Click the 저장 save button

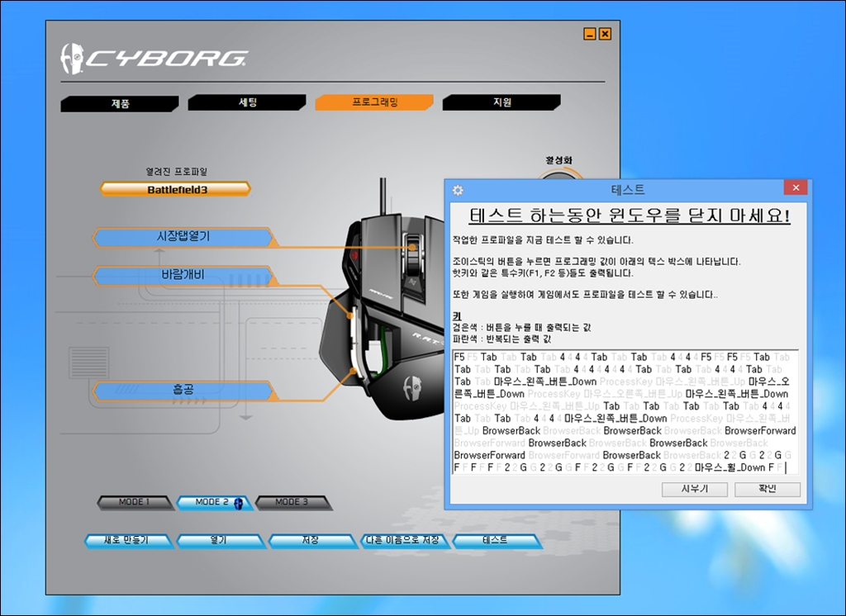pos(312,541)
